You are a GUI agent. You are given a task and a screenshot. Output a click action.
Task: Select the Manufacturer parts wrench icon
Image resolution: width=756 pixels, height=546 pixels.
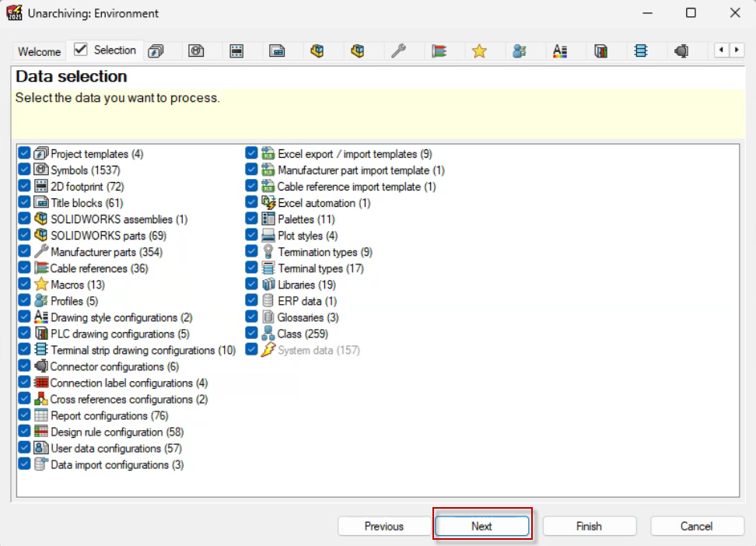(x=398, y=51)
